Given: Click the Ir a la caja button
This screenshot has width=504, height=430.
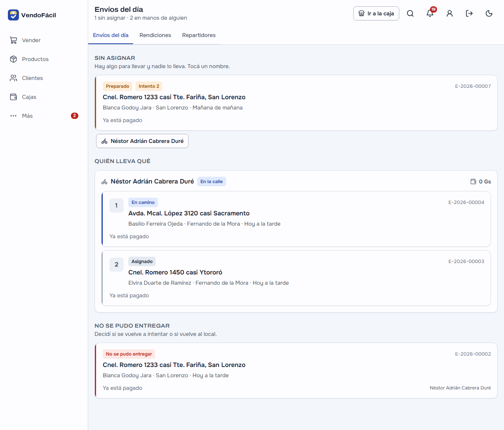Looking at the screenshot, I should [x=376, y=13].
